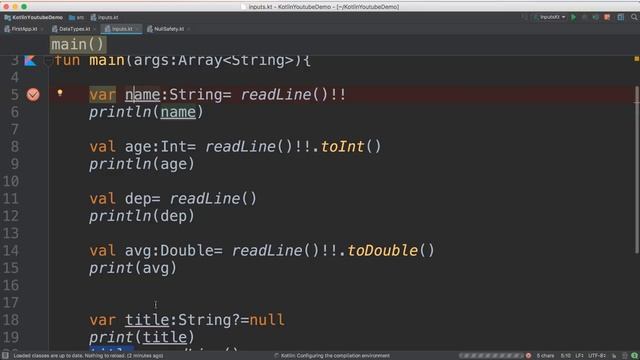The width and height of the screenshot is (640, 360).
Task: Click the yellow intention lightbulb on line 5
Action: point(60,93)
